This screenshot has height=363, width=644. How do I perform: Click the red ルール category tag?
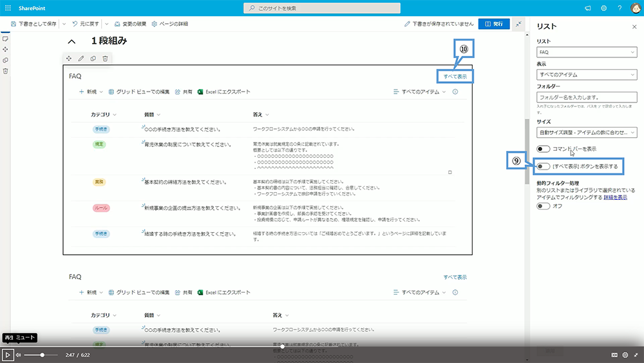pyautogui.click(x=101, y=208)
